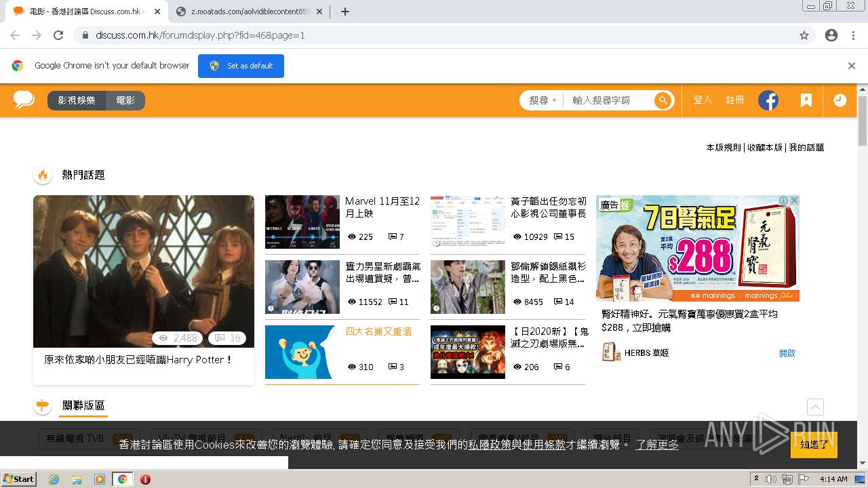
Task: Open the Chrome three-dot menu
Action: point(853,35)
